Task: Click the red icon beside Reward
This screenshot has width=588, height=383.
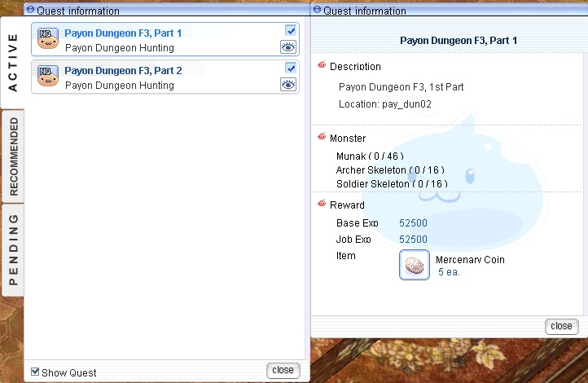Action: click(x=322, y=205)
